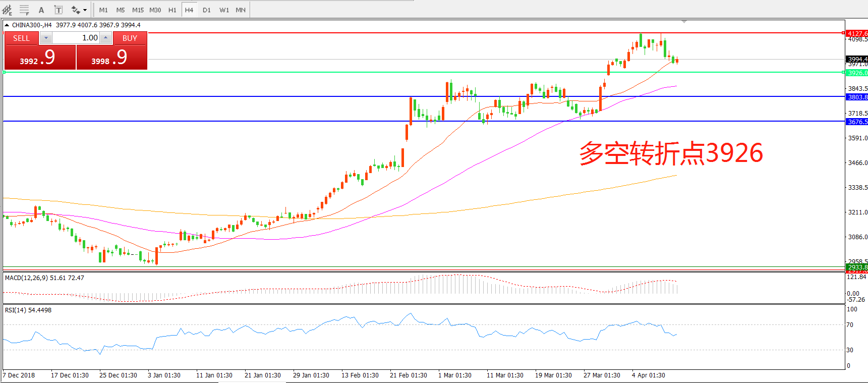Select the MN monthly timeframe

(x=241, y=10)
